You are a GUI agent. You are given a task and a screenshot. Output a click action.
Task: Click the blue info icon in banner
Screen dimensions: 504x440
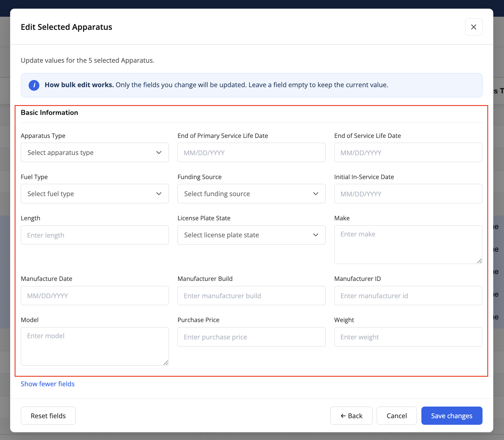tap(34, 85)
